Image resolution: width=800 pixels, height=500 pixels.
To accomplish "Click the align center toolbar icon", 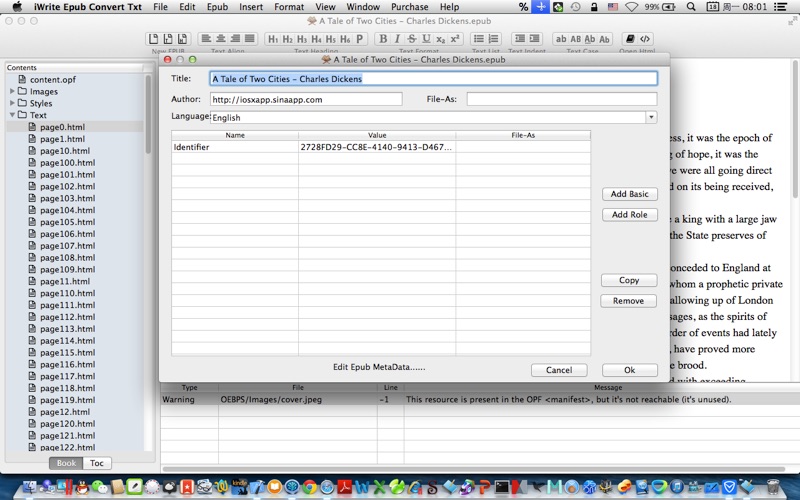I will [220, 39].
